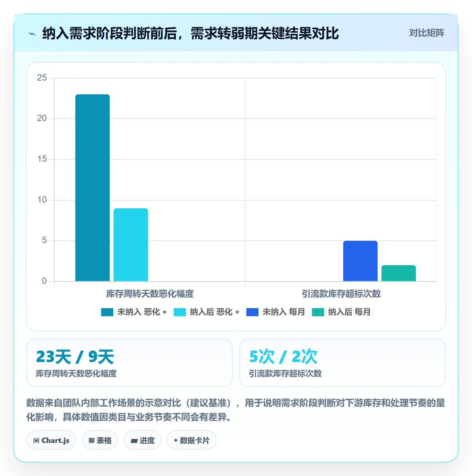472x476 pixels.
Task: Click the 未纳入 每月 legend label text
Action: 284,312
